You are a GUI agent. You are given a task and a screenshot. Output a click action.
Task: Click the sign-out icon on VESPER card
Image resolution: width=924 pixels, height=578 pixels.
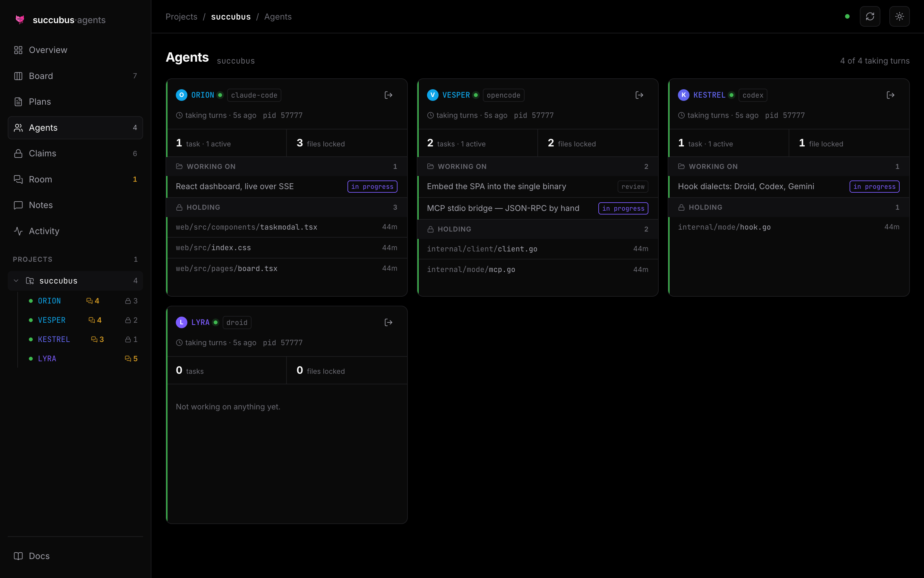coord(639,95)
